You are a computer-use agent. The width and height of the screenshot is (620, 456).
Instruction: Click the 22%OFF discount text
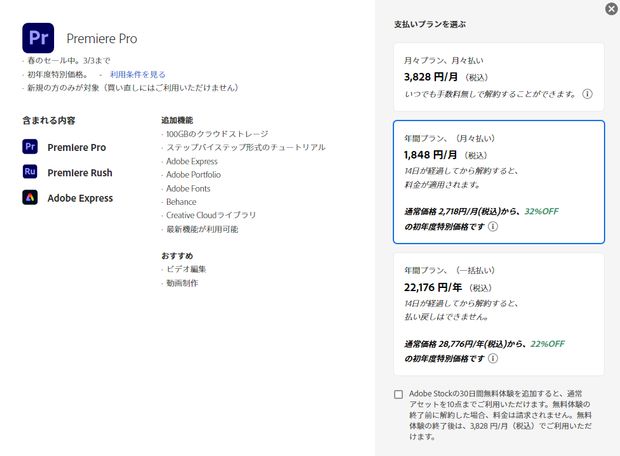coord(547,344)
